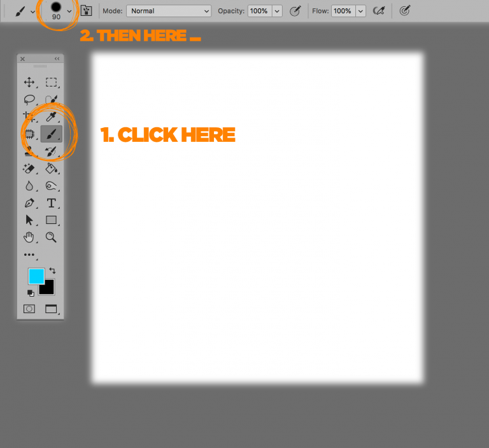The height and width of the screenshot is (448, 489).
Task: Select the History Brush tool
Action: [x=51, y=151]
